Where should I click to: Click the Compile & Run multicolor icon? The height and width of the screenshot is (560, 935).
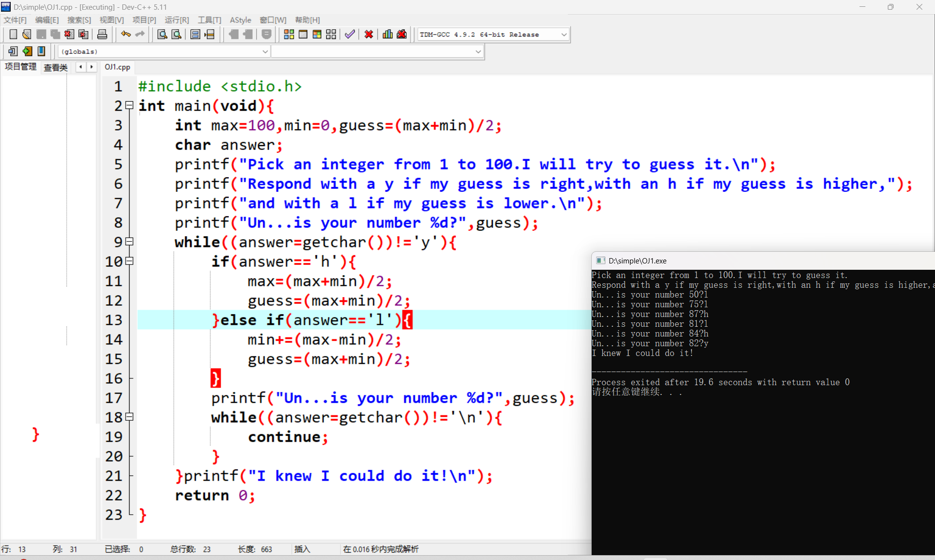(x=317, y=34)
